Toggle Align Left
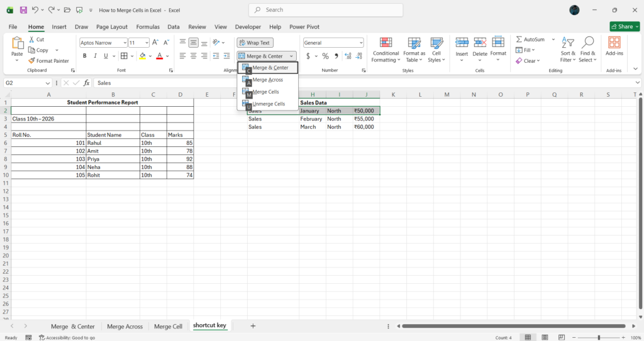Viewport: 644px width, 341px height. pyautogui.click(x=183, y=56)
